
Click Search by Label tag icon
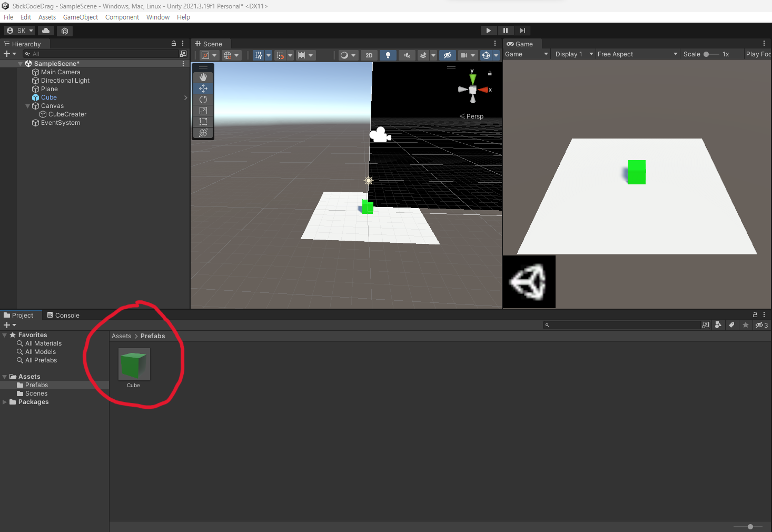[731, 325]
